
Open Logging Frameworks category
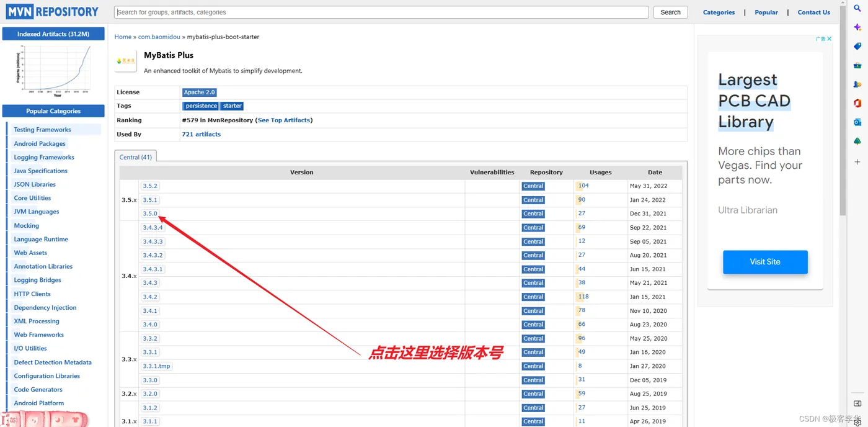[x=44, y=157]
